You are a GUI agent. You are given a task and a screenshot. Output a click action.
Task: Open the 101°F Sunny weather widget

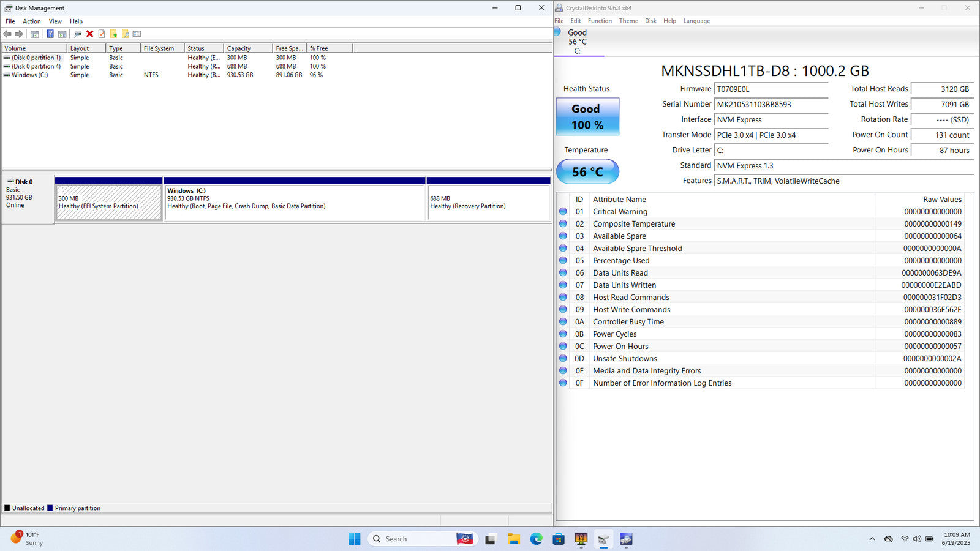pos(27,539)
